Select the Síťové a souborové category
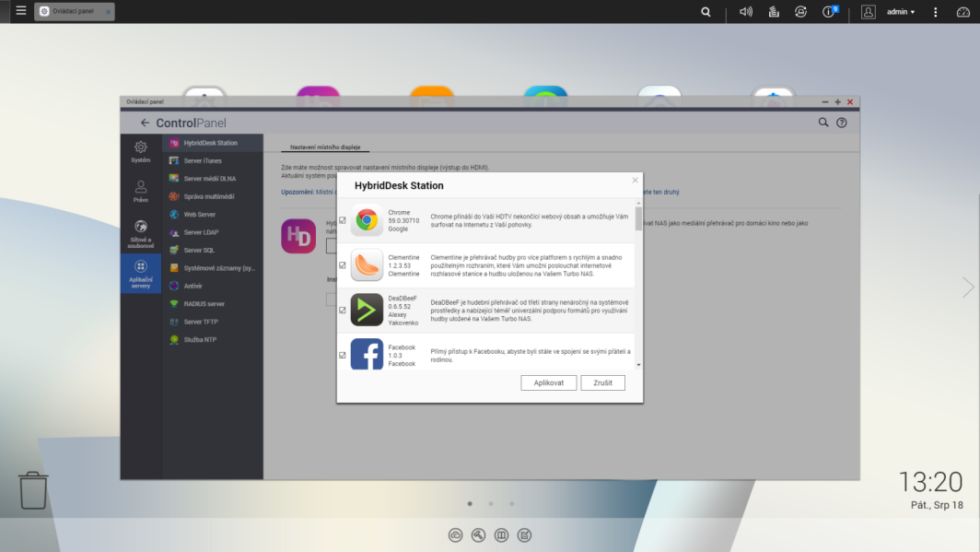The width and height of the screenshot is (980, 552). (141, 234)
